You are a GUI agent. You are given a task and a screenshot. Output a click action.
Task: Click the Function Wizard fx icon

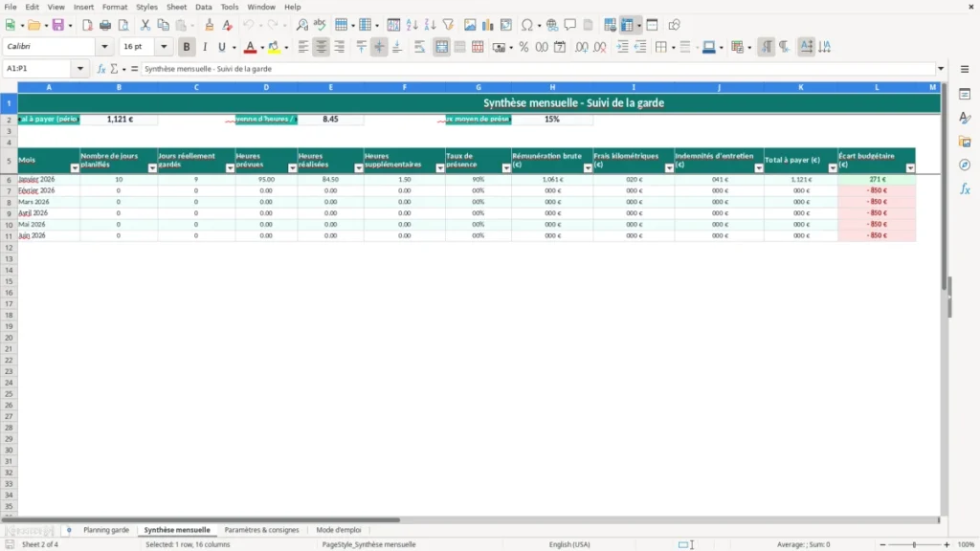[x=101, y=69]
